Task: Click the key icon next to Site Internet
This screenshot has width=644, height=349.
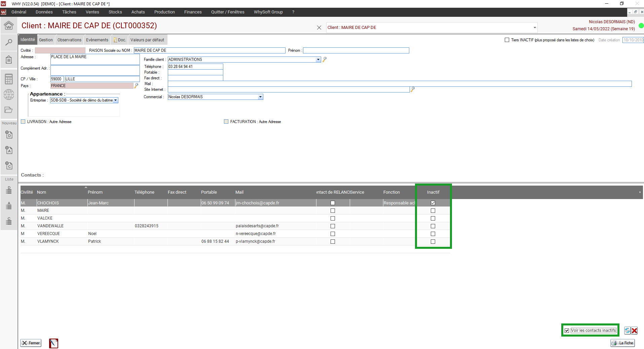Action: click(413, 89)
